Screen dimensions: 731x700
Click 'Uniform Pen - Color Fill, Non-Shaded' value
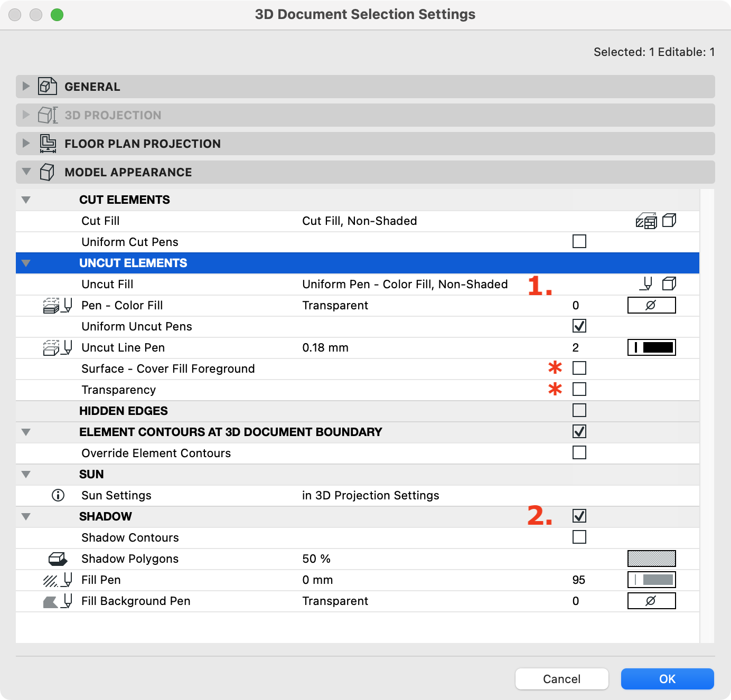click(405, 284)
